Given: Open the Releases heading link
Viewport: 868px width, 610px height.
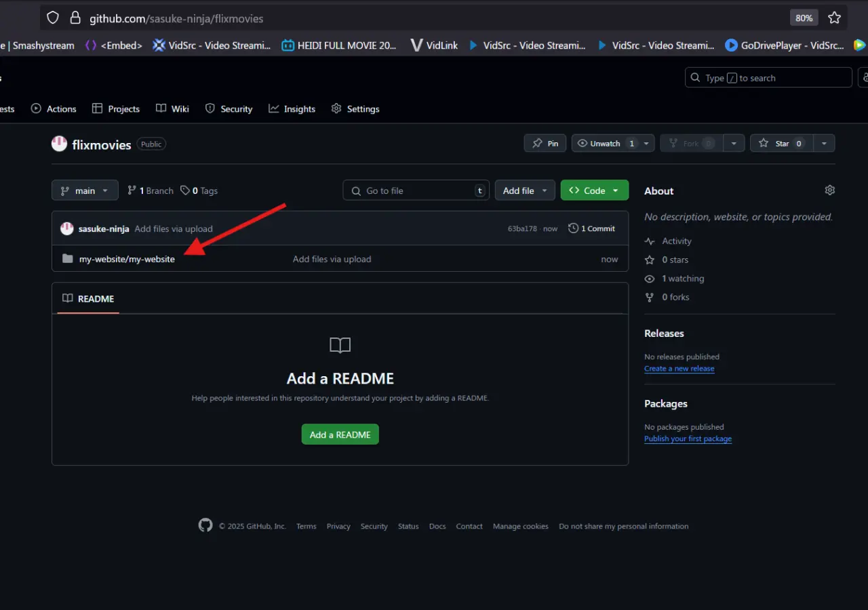Looking at the screenshot, I should point(664,333).
